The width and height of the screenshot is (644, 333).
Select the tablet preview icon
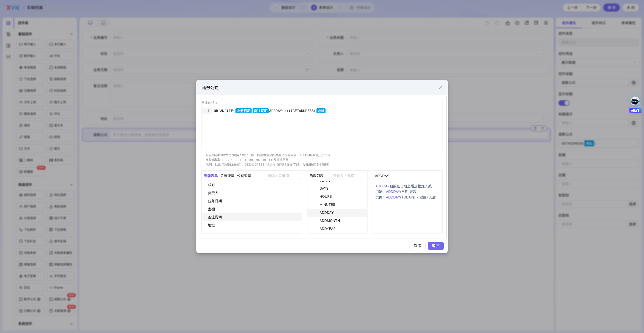103,23
